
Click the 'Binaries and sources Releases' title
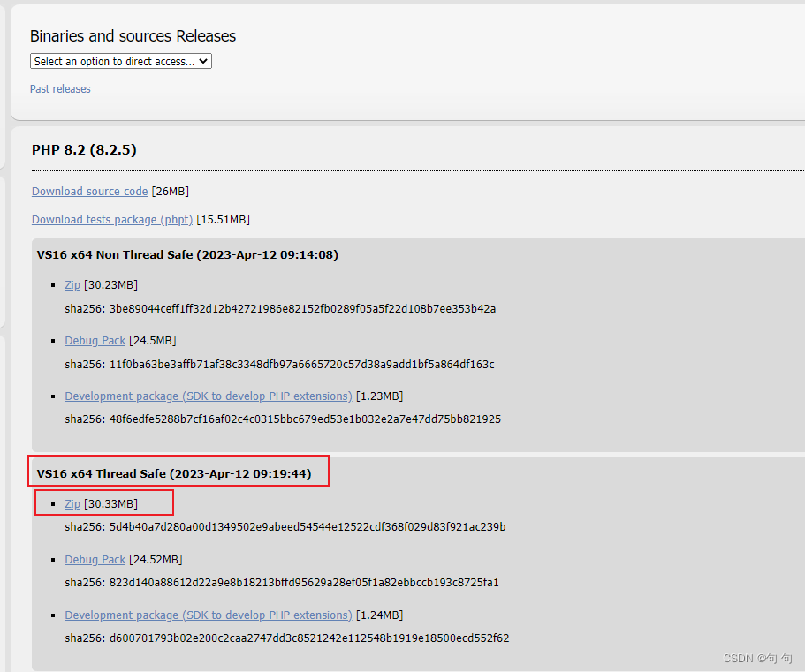click(133, 36)
